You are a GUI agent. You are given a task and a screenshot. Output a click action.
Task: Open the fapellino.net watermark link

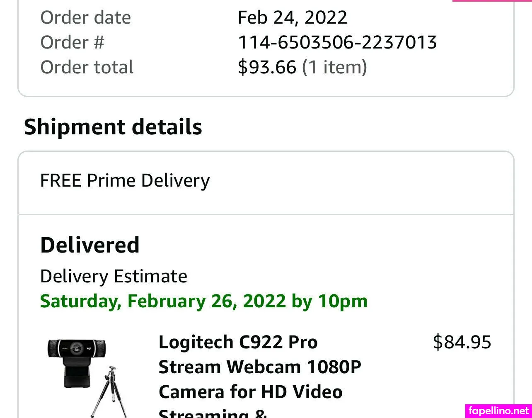(x=499, y=411)
